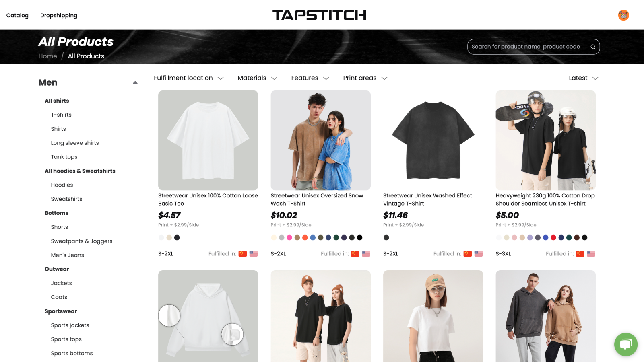Go to Home breadcrumb link
Viewport: 644px width, 362px height.
tap(47, 56)
